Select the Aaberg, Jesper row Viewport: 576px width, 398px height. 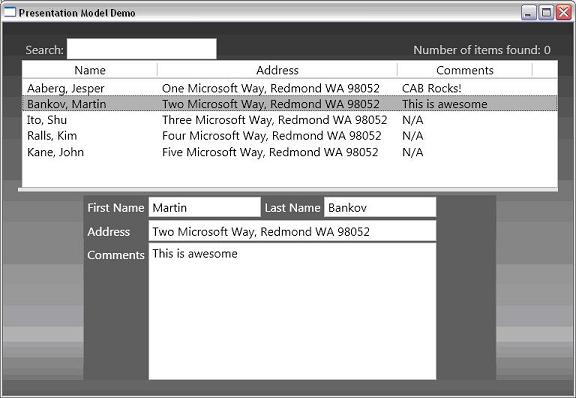pos(289,88)
